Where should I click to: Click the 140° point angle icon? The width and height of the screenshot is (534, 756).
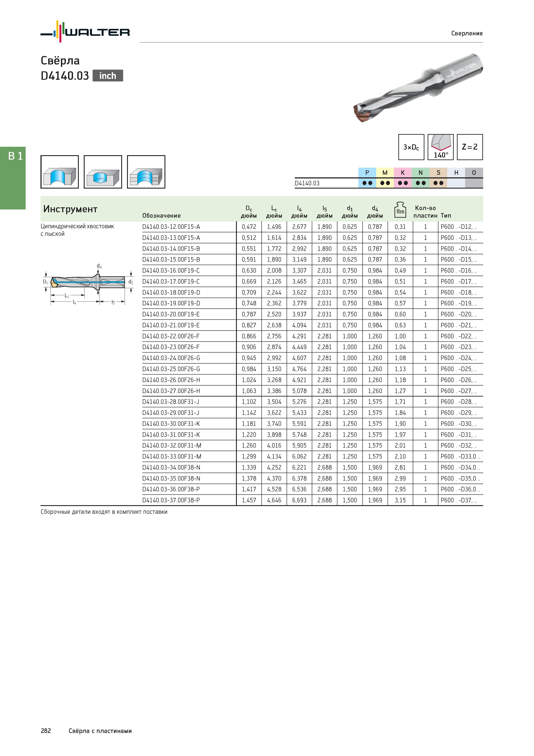point(441,147)
